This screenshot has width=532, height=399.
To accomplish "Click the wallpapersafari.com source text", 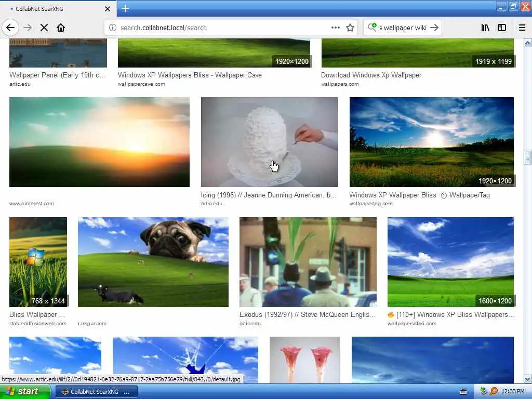I will [x=412, y=324].
